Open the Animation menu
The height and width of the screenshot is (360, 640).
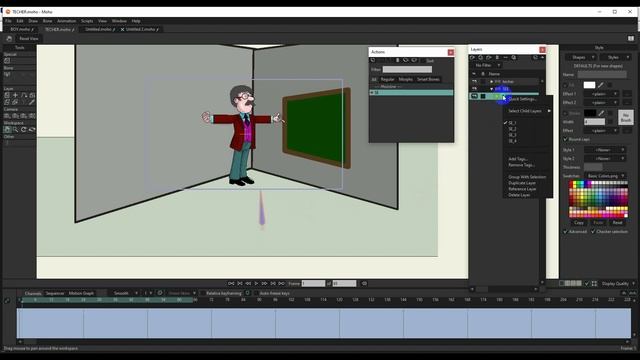[66, 21]
